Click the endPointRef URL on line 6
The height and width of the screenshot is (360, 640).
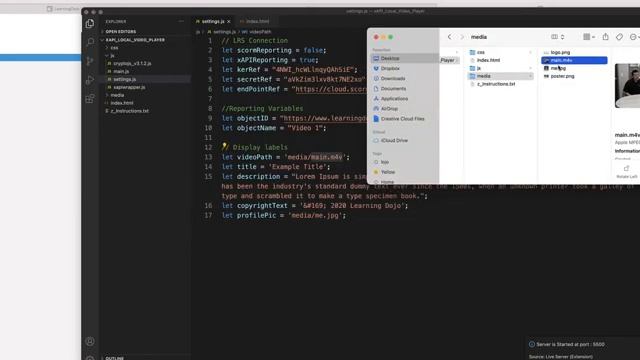[331, 89]
